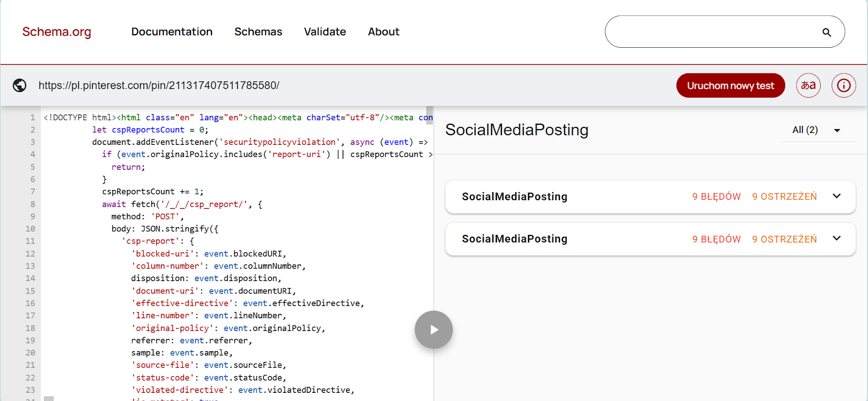Click the 'document-uri' code line

[214, 291]
